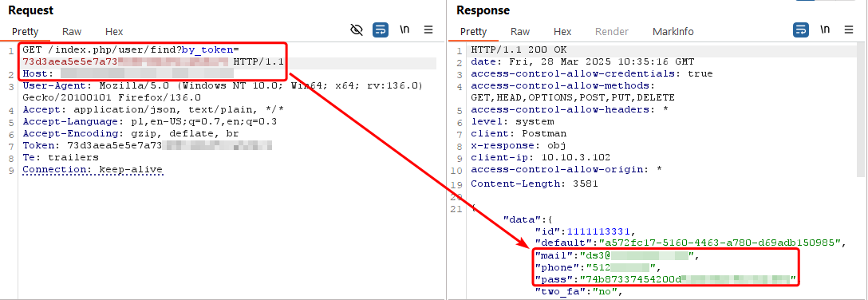Image resolution: width=868 pixels, height=300 pixels.
Task: Open the hamburger menu in Response pane
Action: click(849, 30)
